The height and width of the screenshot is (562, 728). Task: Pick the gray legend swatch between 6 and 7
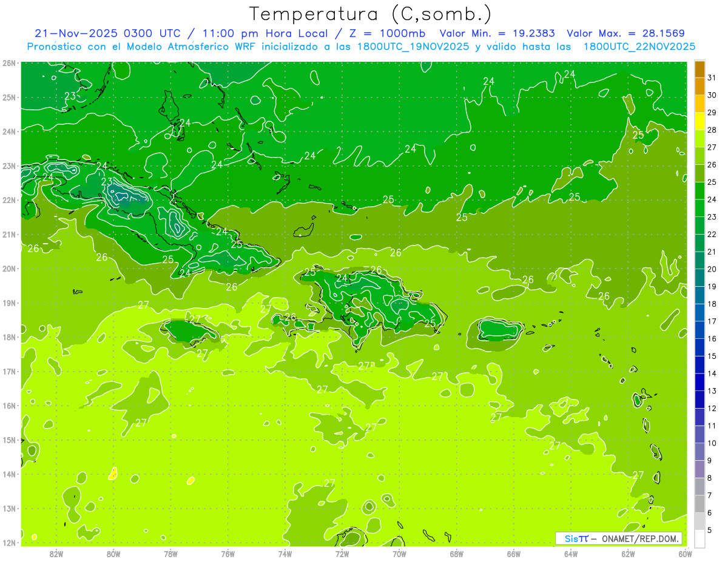pyautogui.click(x=699, y=504)
